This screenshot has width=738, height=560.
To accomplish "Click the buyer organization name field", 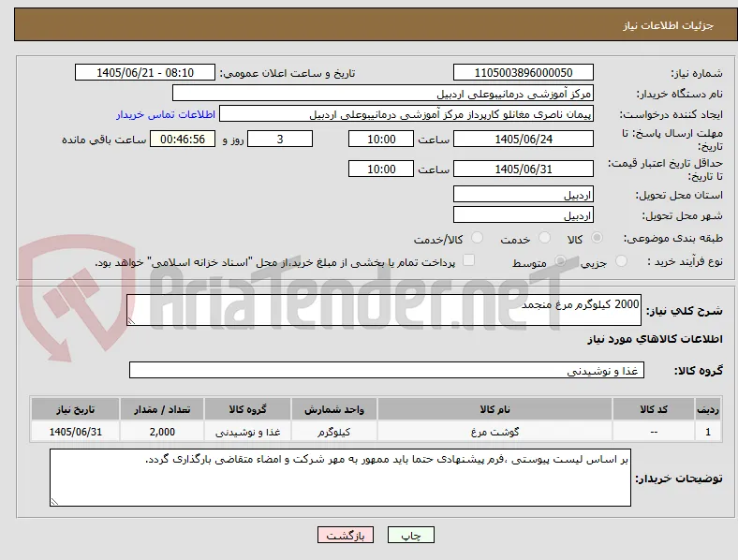I will pos(383,93).
